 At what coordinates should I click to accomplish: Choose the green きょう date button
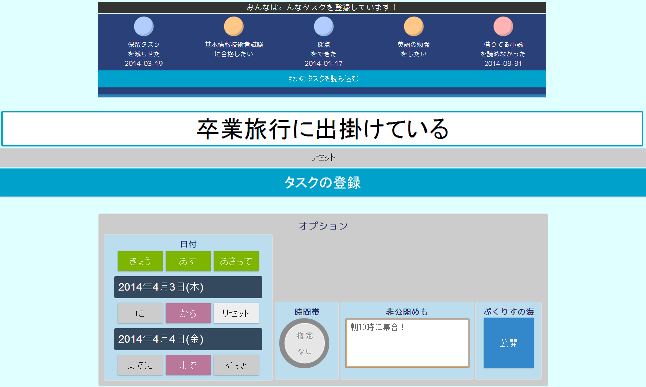tap(140, 261)
